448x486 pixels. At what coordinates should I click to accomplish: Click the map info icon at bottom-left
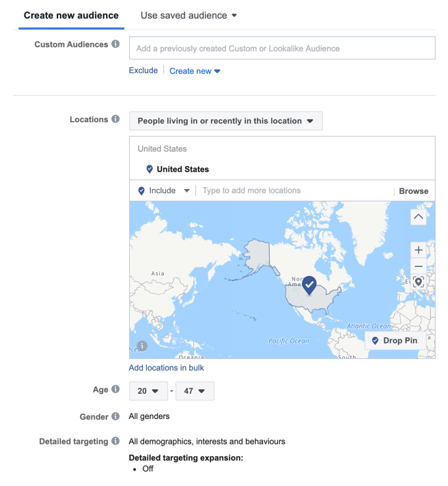[142, 346]
